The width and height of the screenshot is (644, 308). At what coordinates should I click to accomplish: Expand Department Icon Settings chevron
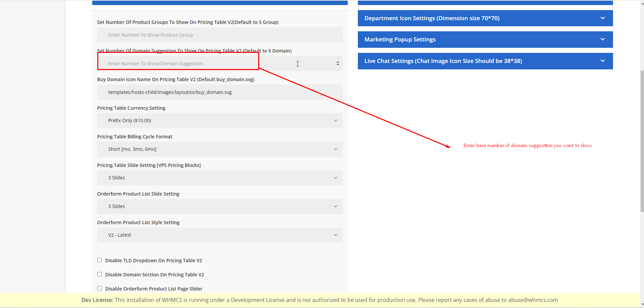(602, 18)
